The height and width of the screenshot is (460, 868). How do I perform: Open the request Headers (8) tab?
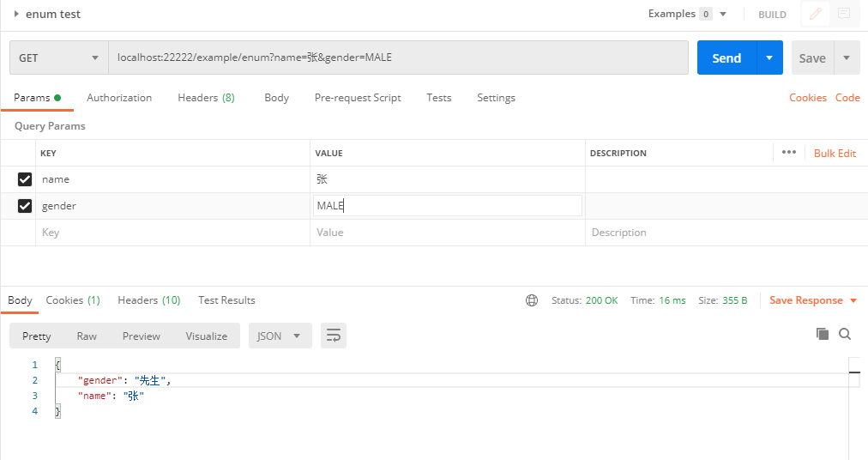click(206, 98)
